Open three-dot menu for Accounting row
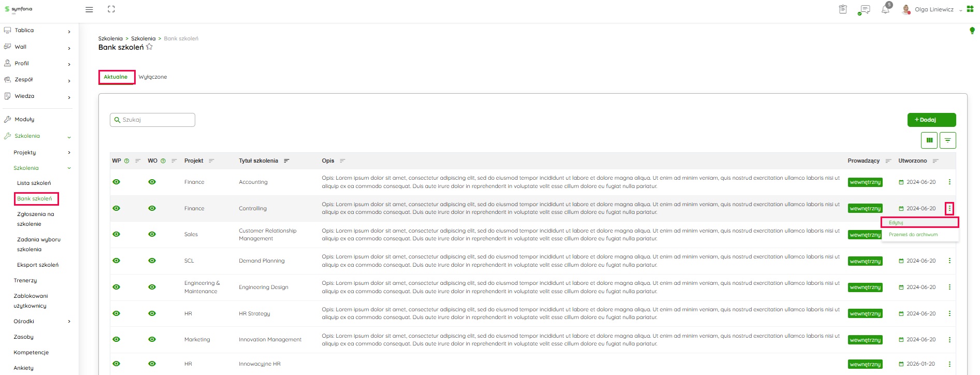The height and width of the screenshot is (375, 980). [949, 182]
